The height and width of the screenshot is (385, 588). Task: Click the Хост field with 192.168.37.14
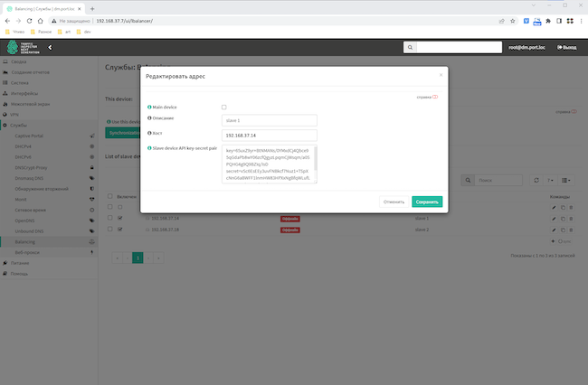pos(270,136)
